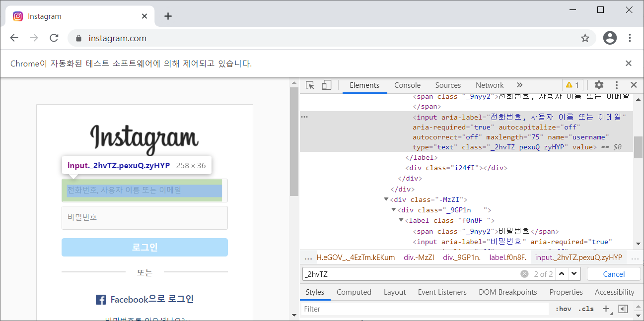The width and height of the screenshot is (644, 321).
Task: Collapse the div class _9GP1n node
Action: (394, 210)
